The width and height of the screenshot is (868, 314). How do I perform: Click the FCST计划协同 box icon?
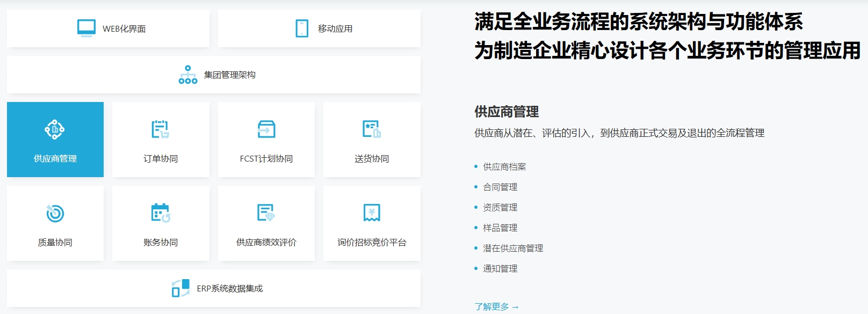tap(266, 129)
